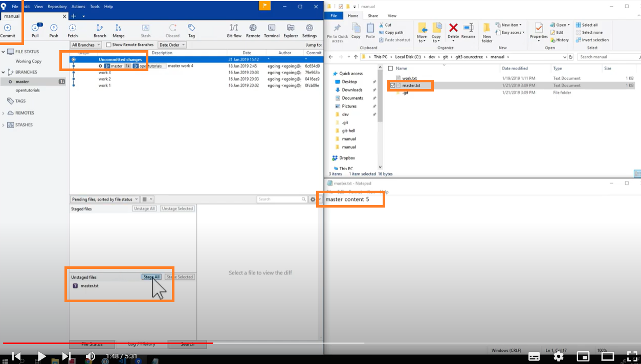
Task: Click Rename icon in Explorer ribbon
Action: click(x=468, y=28)
